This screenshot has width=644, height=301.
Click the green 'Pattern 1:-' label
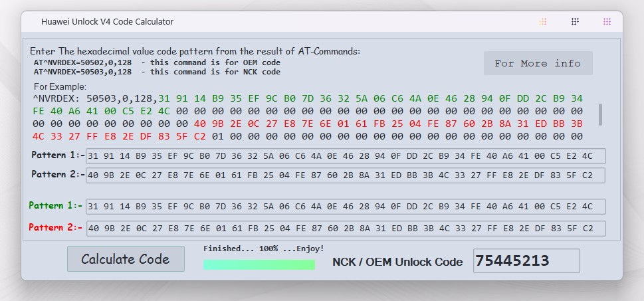click(x=55, y=206)
